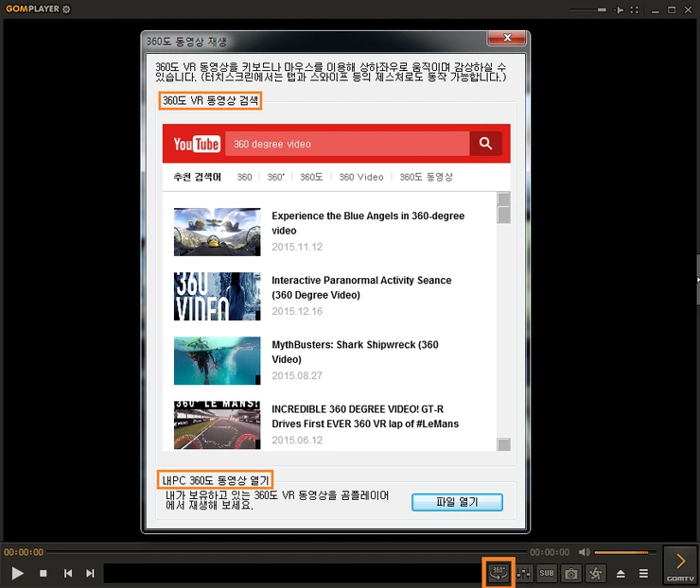The image size is (700, 588).
Task: Click the star favorites icon
Action: [x=596, y=573]
